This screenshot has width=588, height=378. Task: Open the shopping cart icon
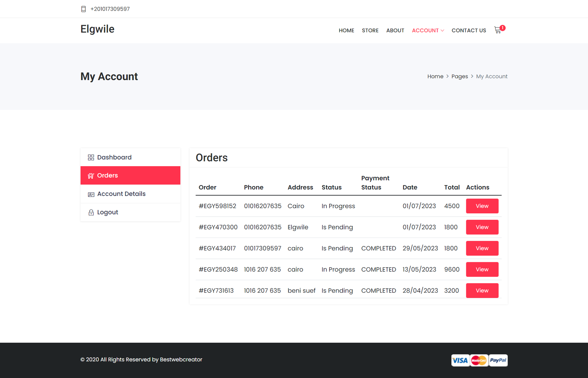tap(498, 30)
